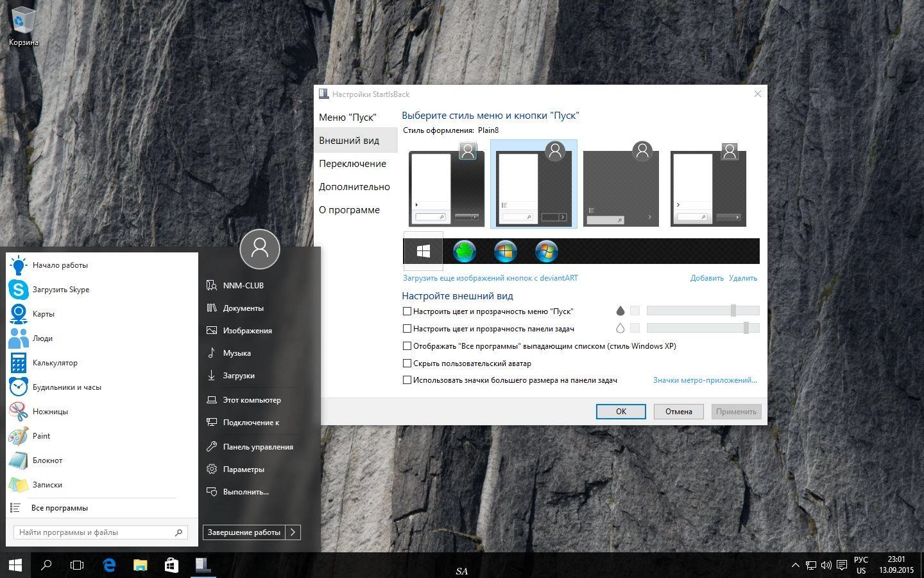Click the Найти программы и файлы search field
The height and width of the screenshot is (578, 924).
pos(101,532)
